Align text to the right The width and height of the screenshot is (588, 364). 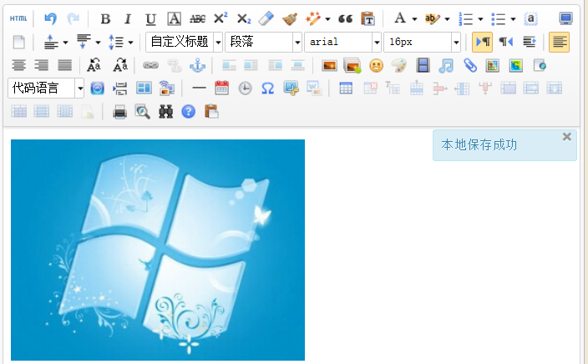pyautogui.click(x=42, y=65)
